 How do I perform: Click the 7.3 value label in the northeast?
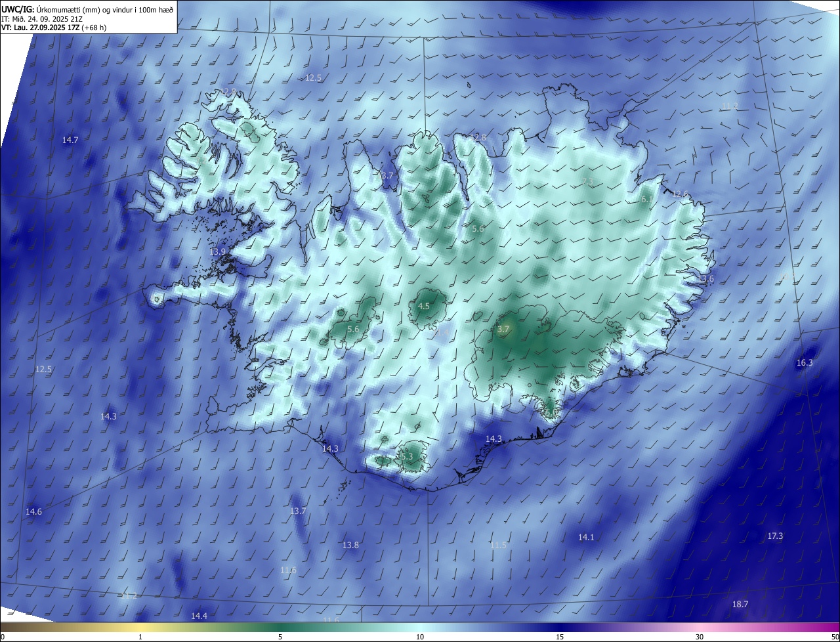tap(587, 182)
